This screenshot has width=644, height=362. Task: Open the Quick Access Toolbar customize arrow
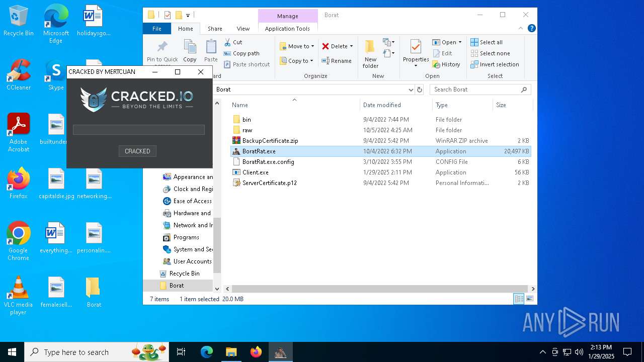click(x=188, y=15)
